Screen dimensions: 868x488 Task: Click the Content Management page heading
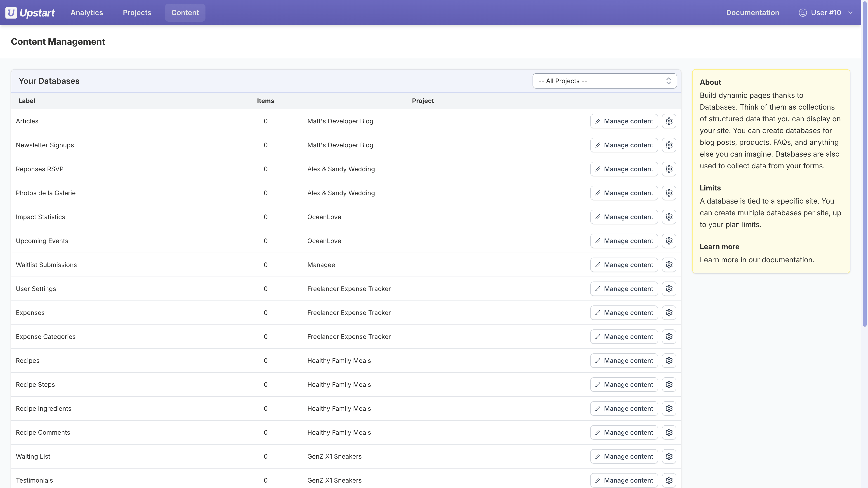coord(58,41)
